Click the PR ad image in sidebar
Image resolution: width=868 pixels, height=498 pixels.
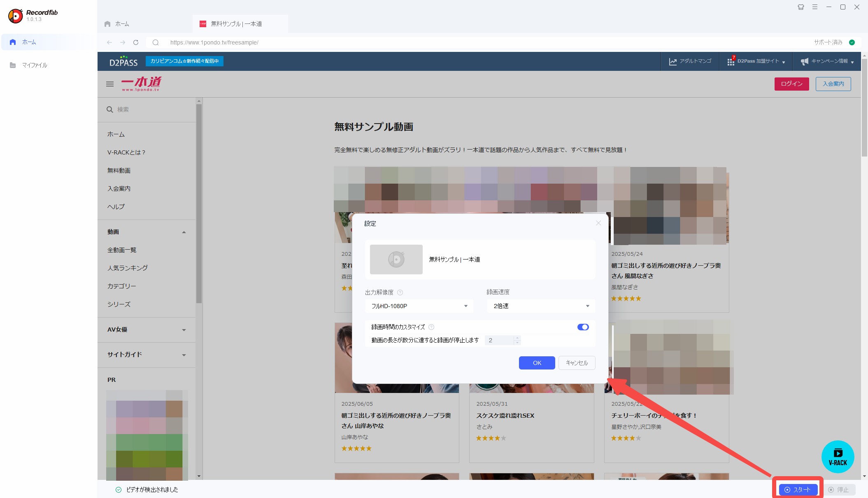point(147,435)
